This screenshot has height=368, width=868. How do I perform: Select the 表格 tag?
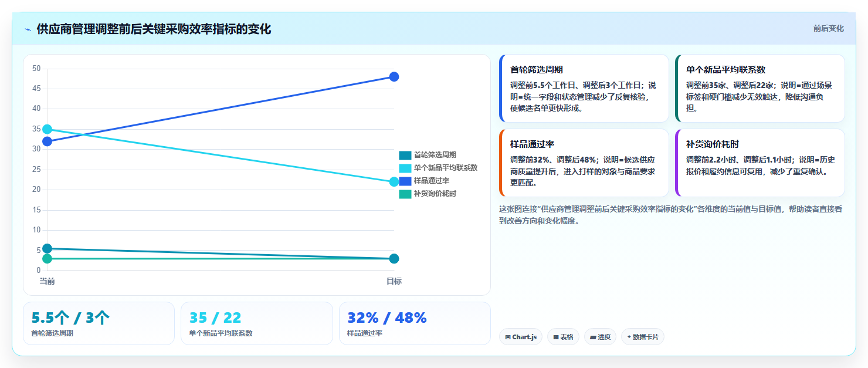coord(563,337)
